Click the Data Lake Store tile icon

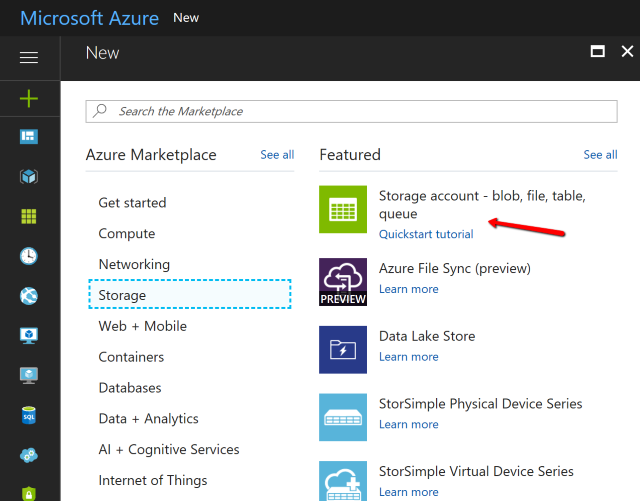343,350
